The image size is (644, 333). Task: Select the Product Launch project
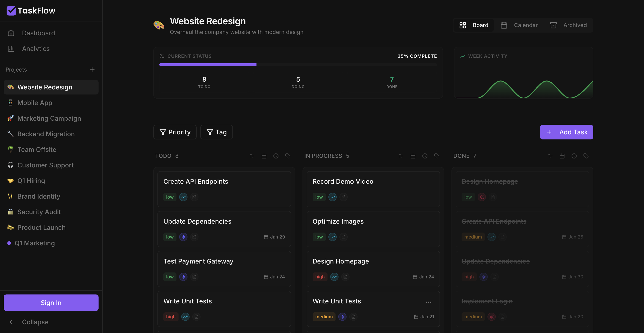[51, 228]
